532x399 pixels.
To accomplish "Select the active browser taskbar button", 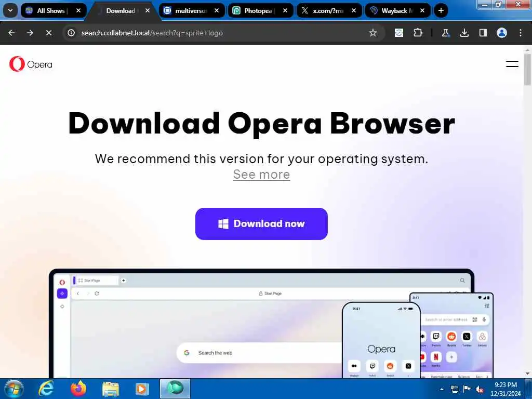I will (x=175, y=389).
